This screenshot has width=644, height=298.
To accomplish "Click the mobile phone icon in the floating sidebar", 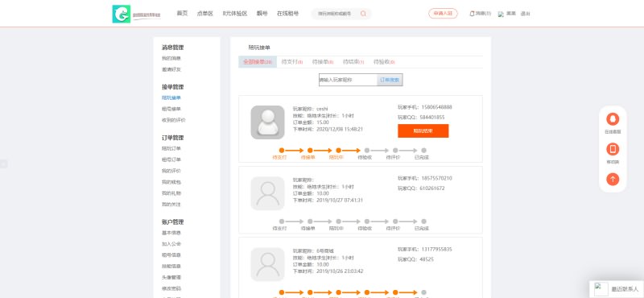I will point(613,149).
